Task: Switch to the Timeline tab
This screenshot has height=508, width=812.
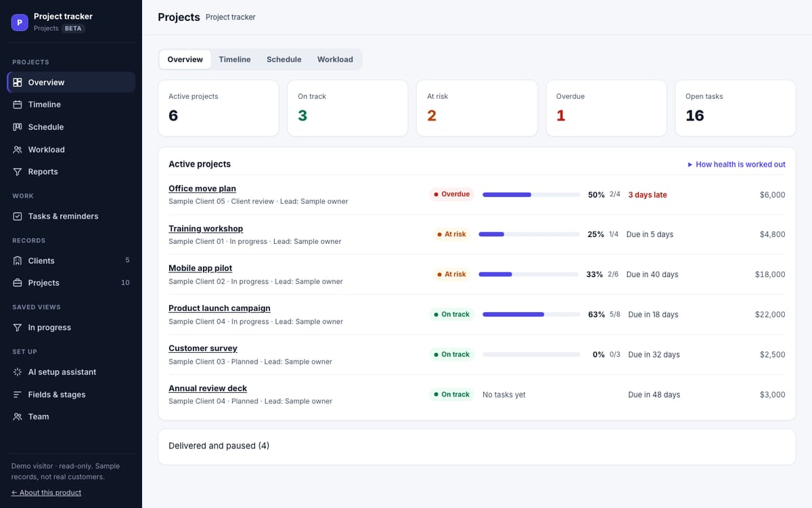Action: pyautogui.click(x=235, y=60)
